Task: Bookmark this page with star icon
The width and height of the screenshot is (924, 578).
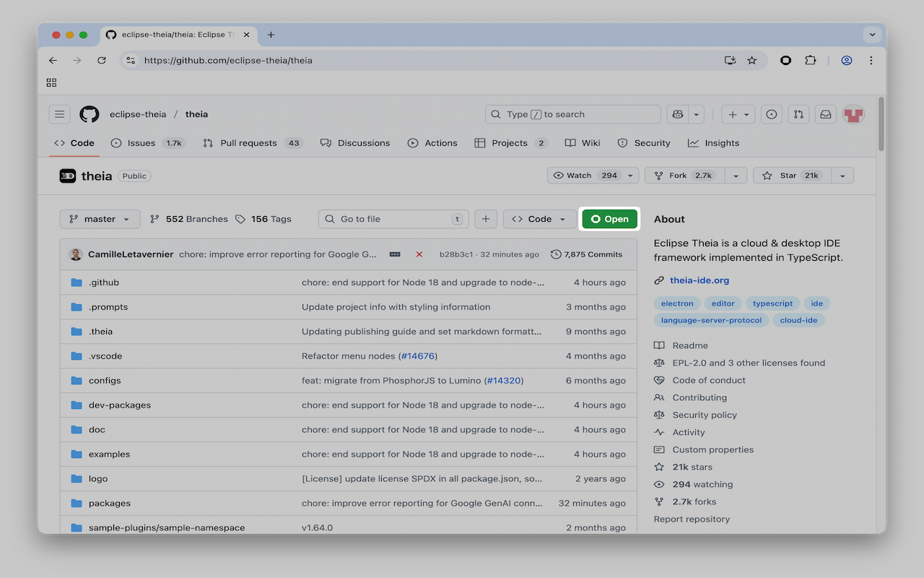Action: pos(752,61)
